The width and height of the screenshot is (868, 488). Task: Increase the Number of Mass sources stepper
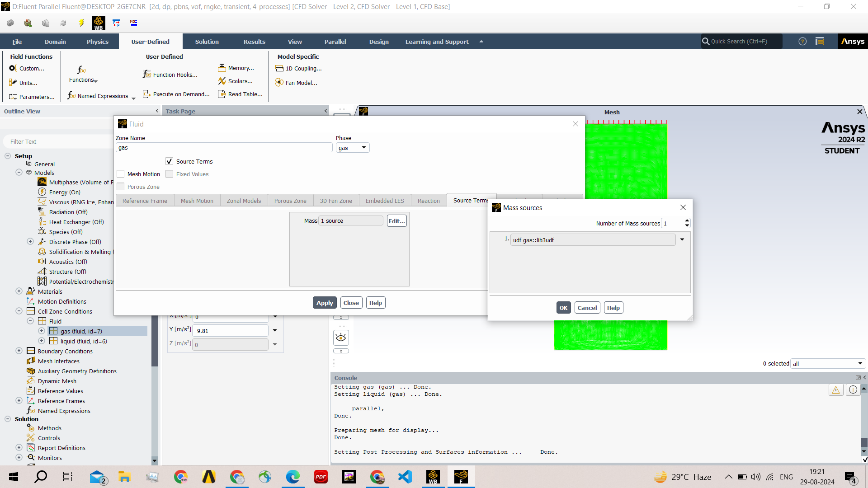[x=687, y=221]
